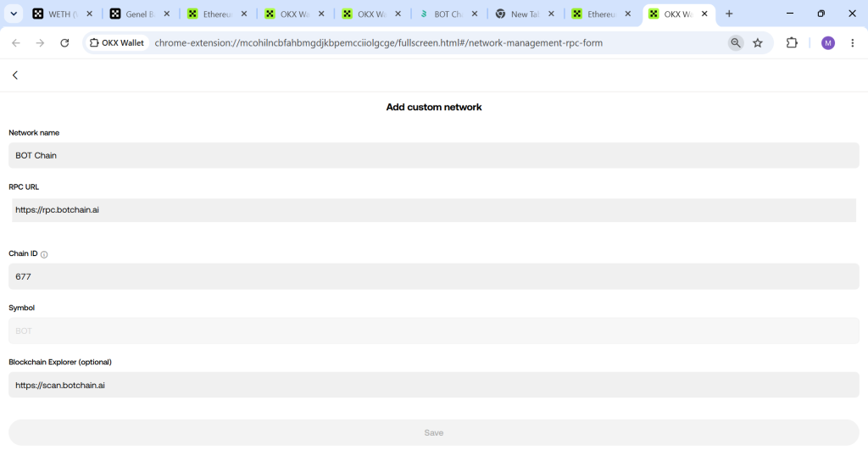Click the RPC URL label
Screen dimensions: 868x456
click(x=24, y=187)
